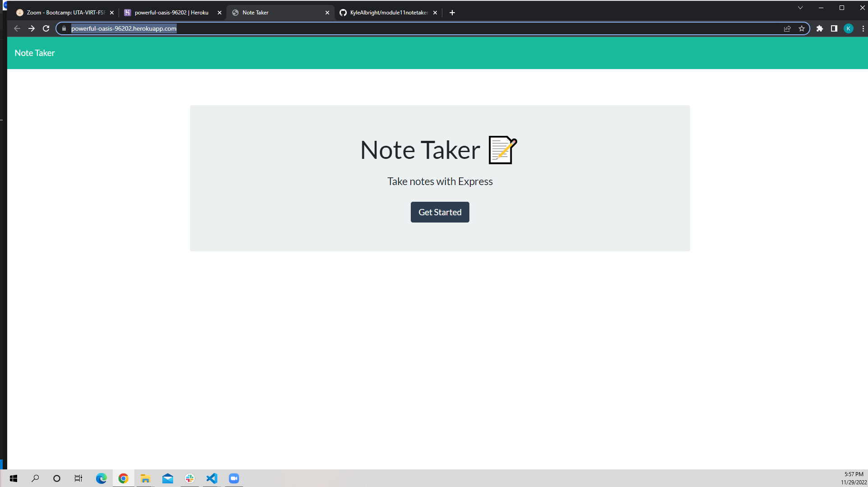The image size is (868, 487).
Task: Reload the Note Taker page
Action: [46, 28]
